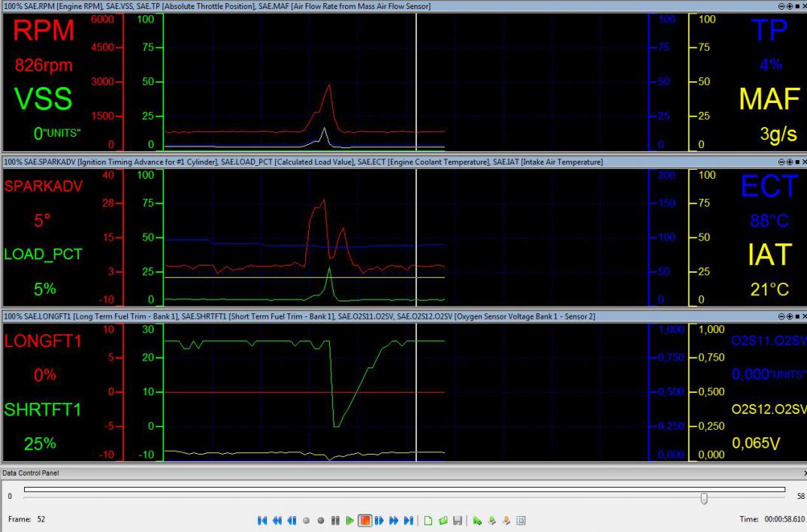Click the rightmost grid icon in the toolbar
807x532 pixels.
point(521,520)
